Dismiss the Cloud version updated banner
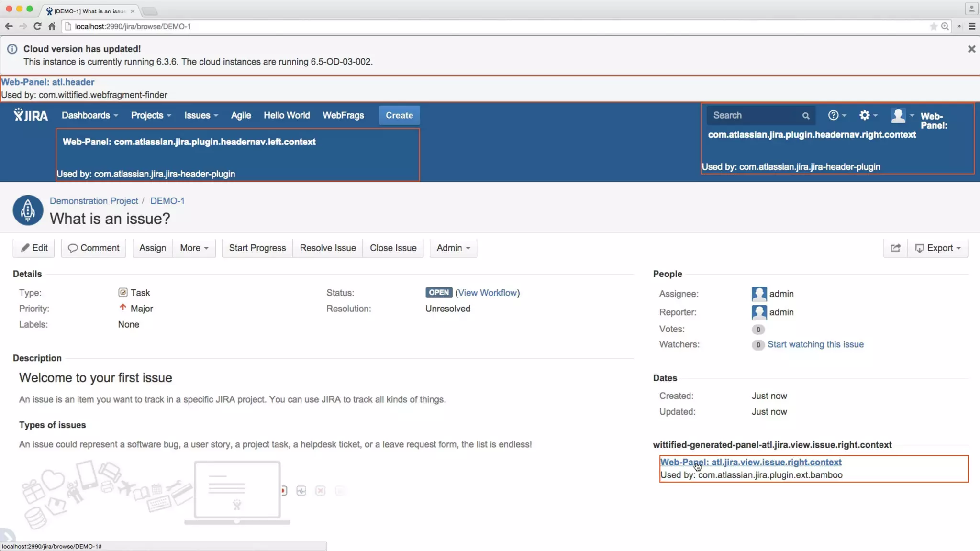980x551 pixels. [x=971, y=49]
